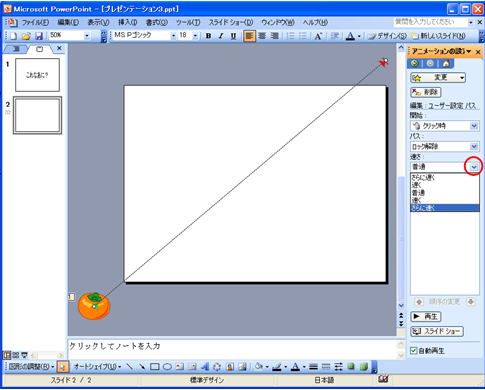This screenshot has height=390, width=485.
Task: Toggle left text alignment
Action: tap(249, 36)
